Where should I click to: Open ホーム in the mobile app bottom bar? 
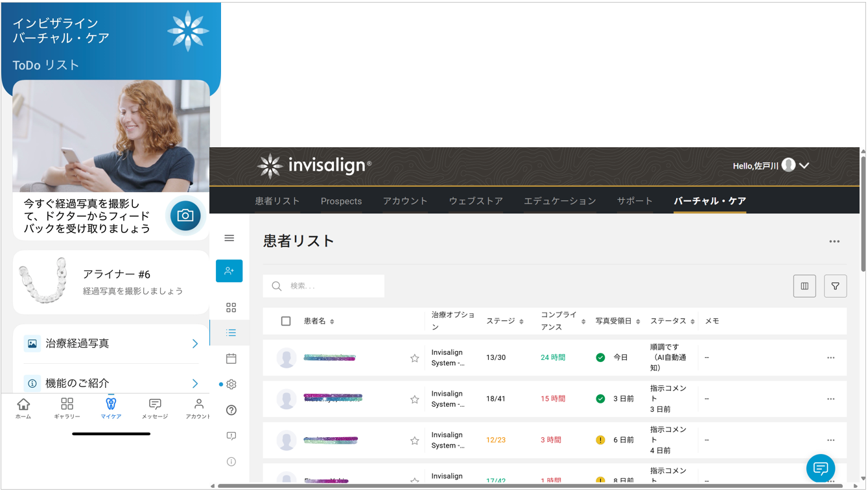click(x=23, y=409)
